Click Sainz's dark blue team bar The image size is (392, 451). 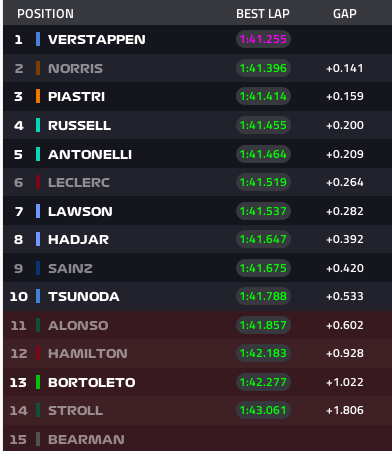pos(38,268)
